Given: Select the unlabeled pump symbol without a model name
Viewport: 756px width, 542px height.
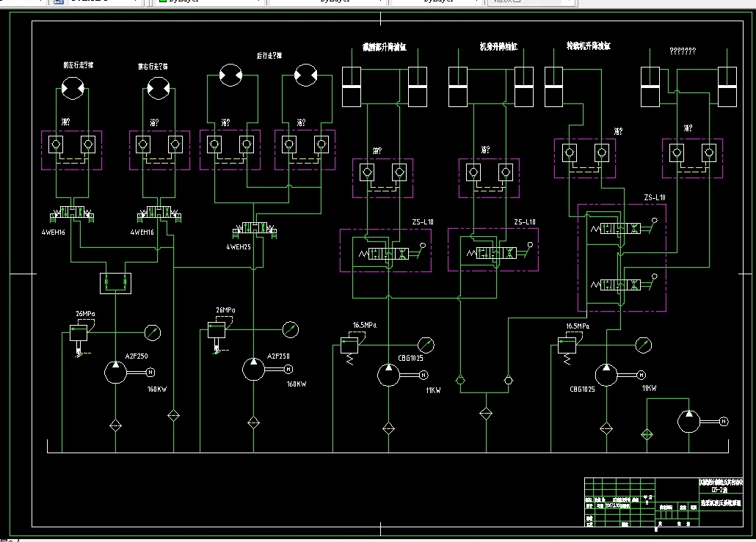Looking at the screenshot, I should [x=689, y=422].
